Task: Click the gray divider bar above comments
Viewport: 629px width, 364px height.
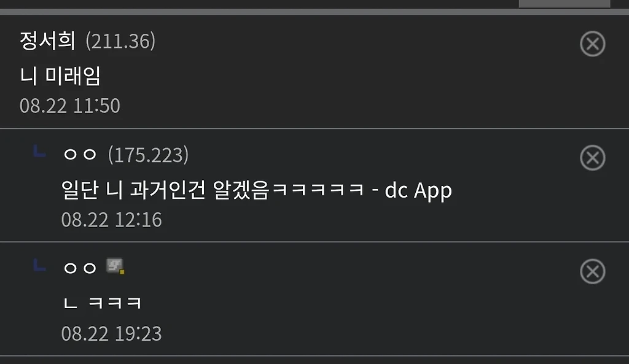Action: (x=314, y=12)
